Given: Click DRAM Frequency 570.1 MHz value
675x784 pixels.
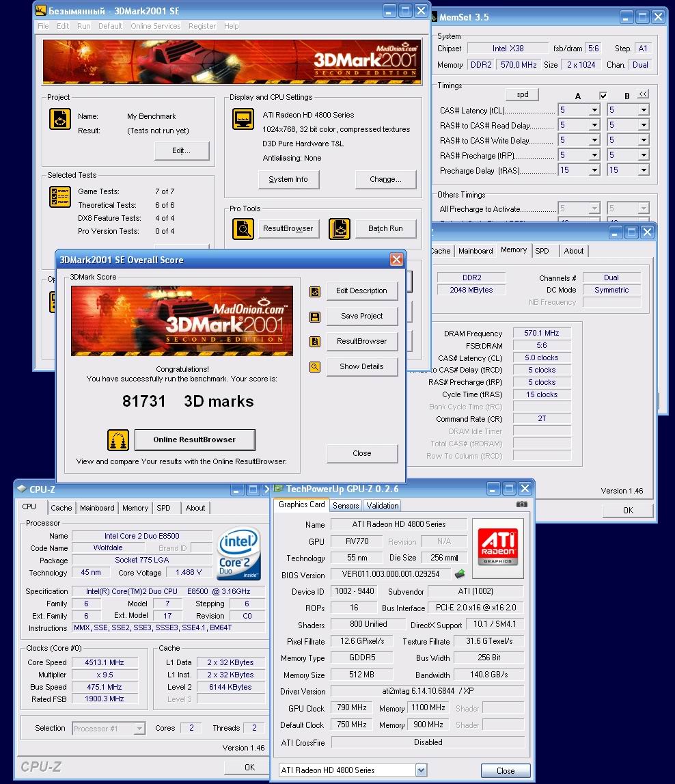Looking at the screenshot, I should pyautogui.click(x=542, y=333).
